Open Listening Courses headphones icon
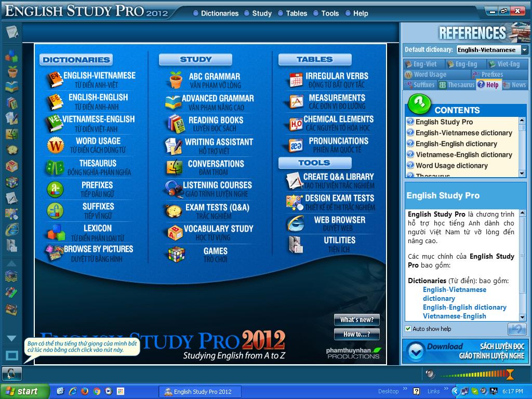The image size is (532, 399). (174, 189)
